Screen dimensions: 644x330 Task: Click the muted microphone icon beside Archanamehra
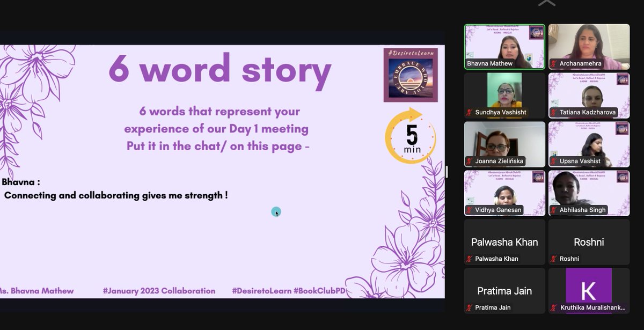point(554,63)
